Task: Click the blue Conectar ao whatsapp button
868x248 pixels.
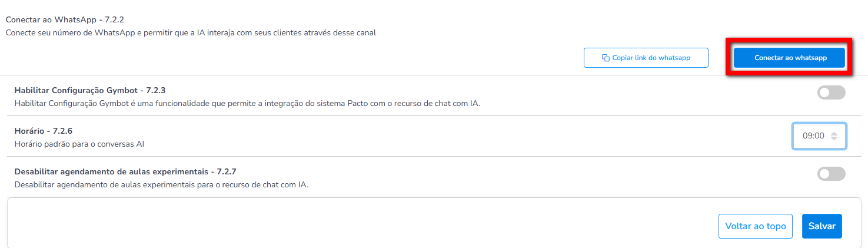Action: tap(789, 58)
